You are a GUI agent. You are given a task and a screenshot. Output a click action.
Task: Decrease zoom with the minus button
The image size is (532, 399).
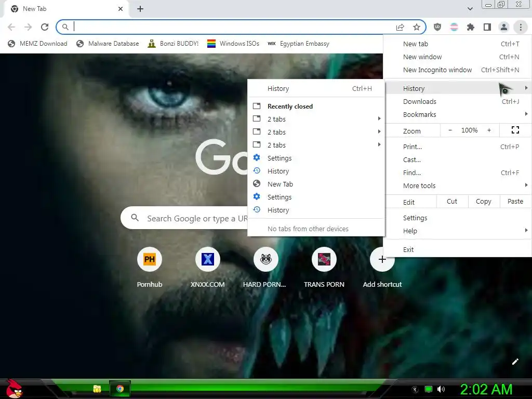click(x=450, y=130)
